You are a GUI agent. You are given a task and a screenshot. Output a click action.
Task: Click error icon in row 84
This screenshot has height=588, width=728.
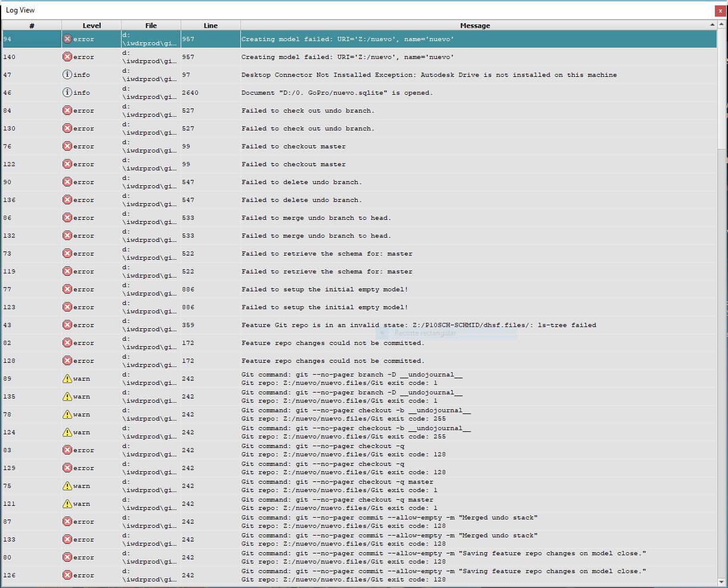(x=67, y=110)
